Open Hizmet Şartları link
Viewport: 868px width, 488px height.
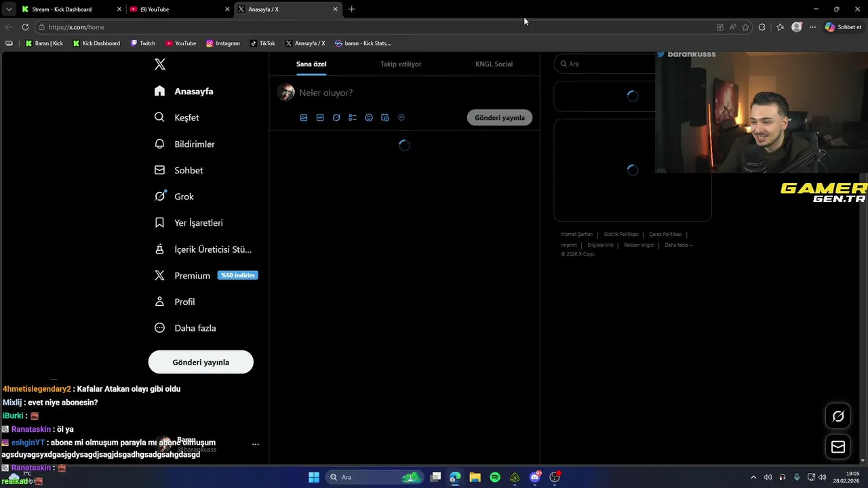(x=577, y=234)
